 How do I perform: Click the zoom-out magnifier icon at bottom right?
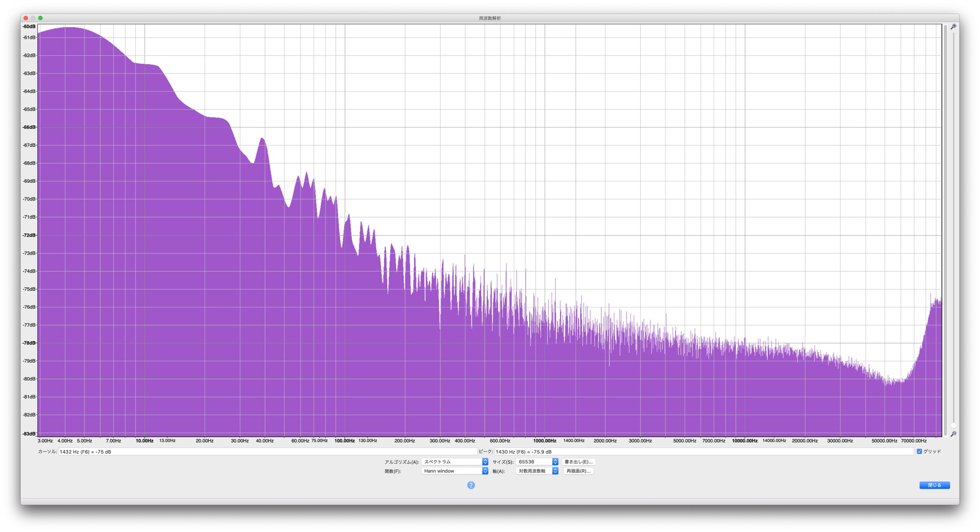coord(954,434)
